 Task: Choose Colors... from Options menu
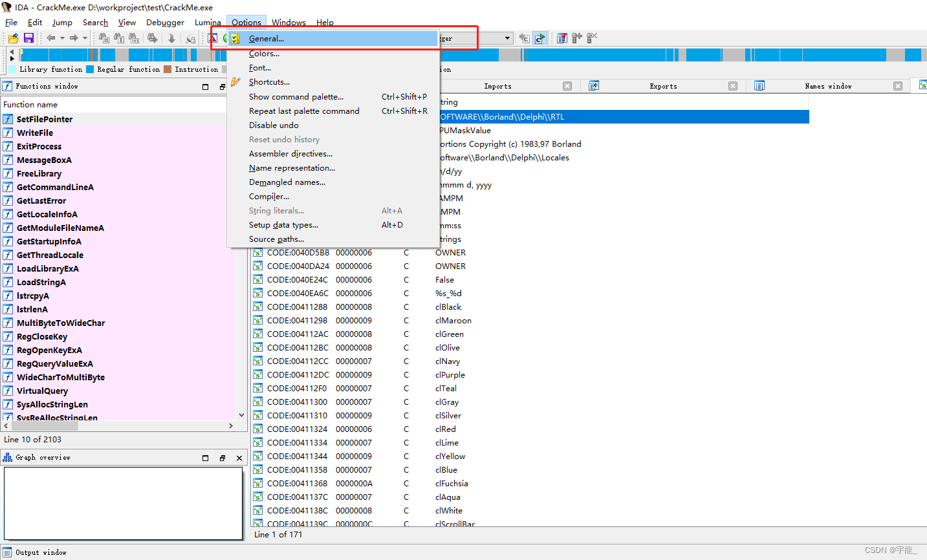333,54
